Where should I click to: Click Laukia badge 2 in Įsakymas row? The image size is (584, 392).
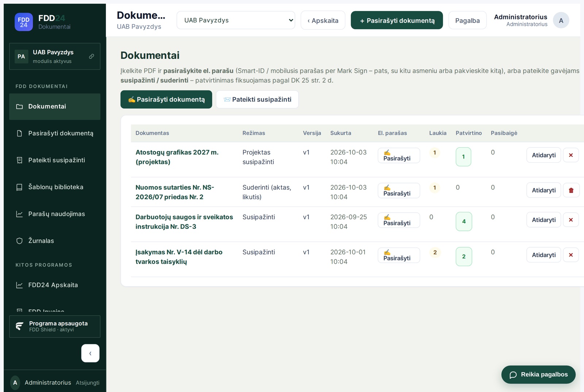coord(435,252)
